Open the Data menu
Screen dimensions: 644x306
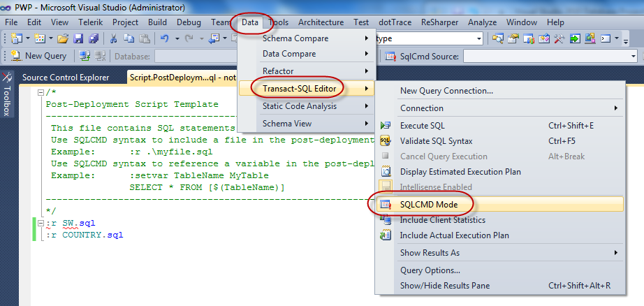tap(250, 22)
